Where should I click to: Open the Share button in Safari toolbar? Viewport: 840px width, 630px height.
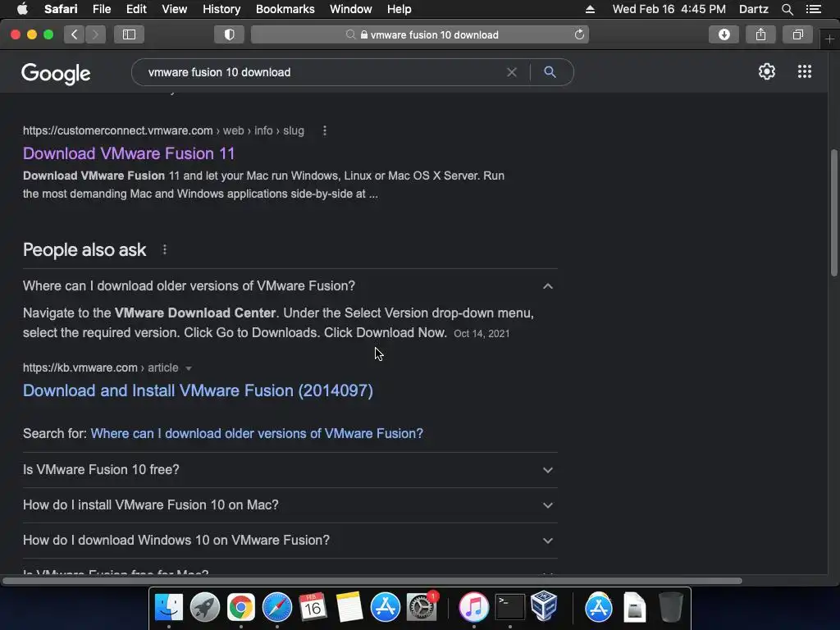click(x=760, y=34)
